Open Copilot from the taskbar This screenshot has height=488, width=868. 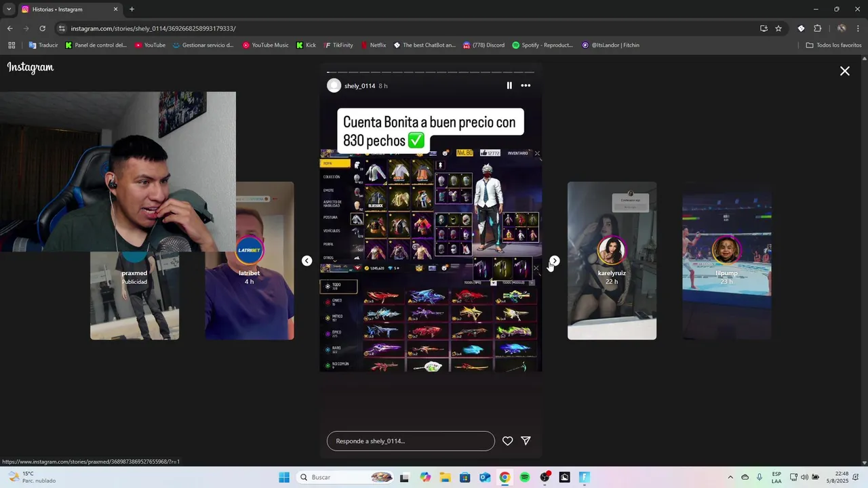(x=425, y=477)
